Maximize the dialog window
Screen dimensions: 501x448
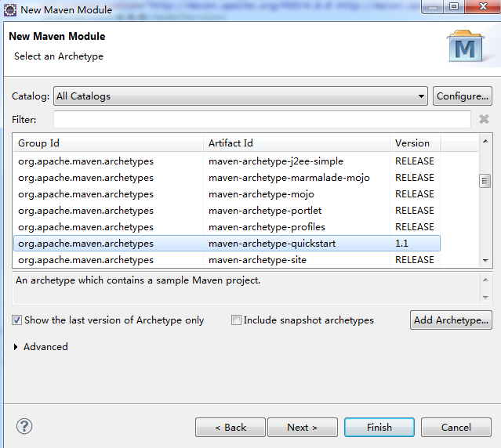click(x=454, y=6)
